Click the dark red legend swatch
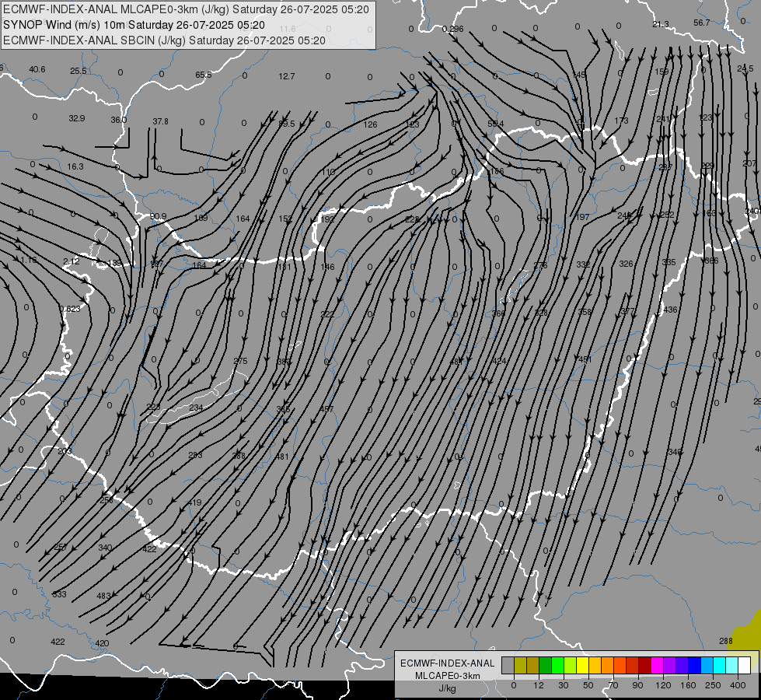Image resolution: width=761 pixels, height=700 pixels. pyautogui.click(x=644, y=665)
